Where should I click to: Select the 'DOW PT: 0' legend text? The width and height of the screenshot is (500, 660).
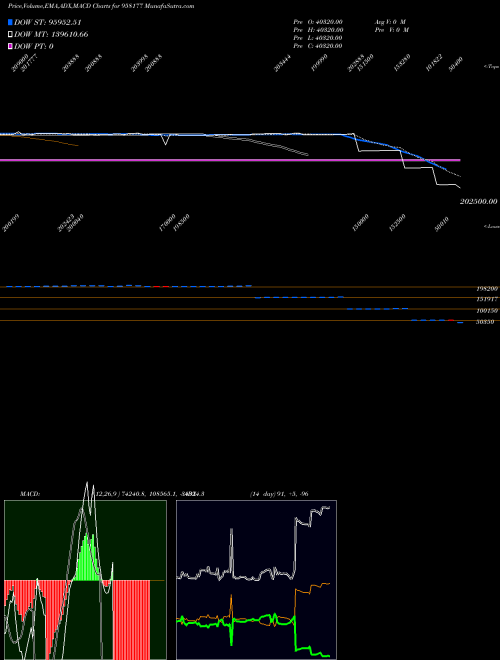click(x=34, y=46)
